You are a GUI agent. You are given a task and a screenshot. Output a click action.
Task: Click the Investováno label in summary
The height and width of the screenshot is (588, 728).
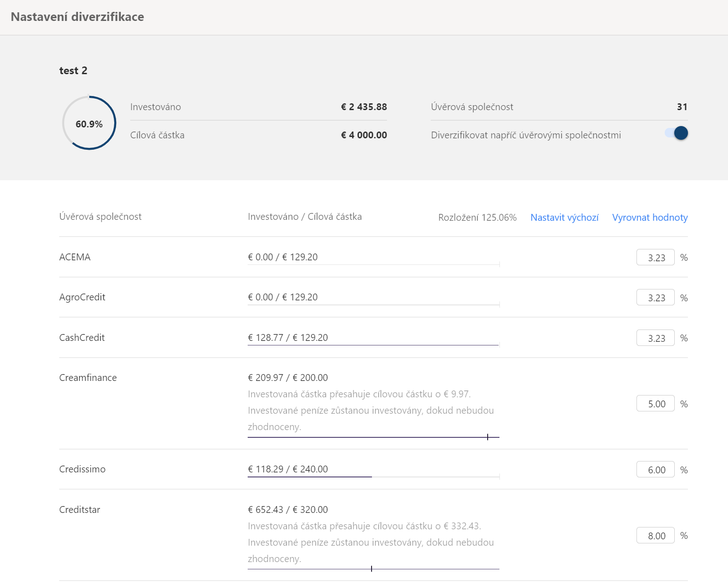(x=156, y=107)
